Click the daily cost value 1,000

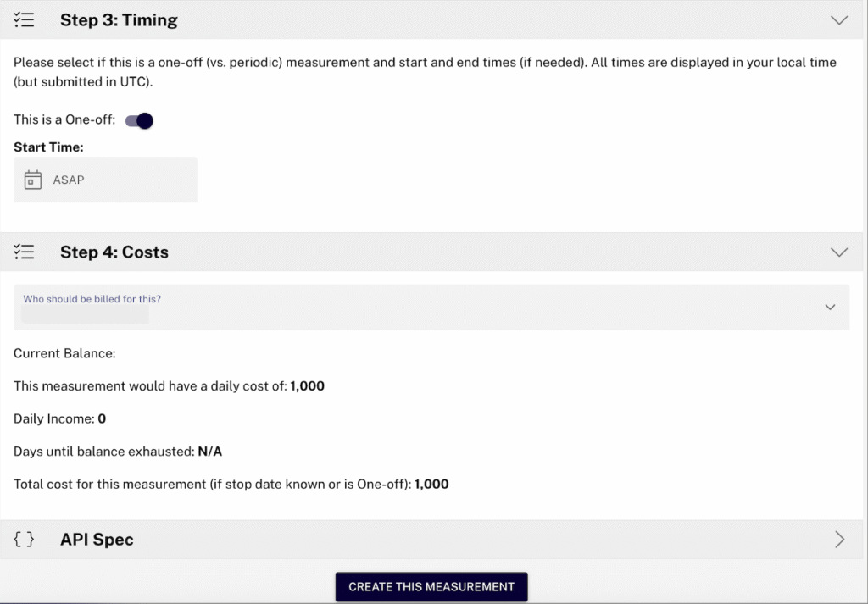[x=307, y=386]
